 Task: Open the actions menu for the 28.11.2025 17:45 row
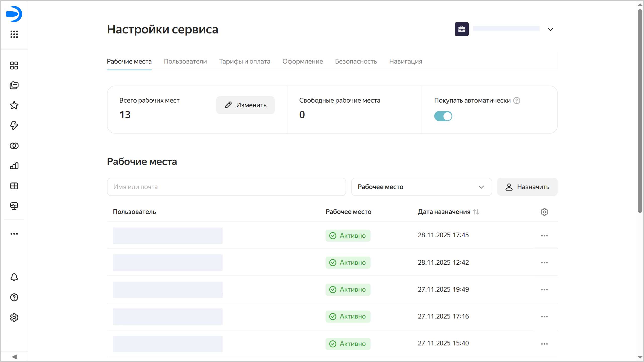[544, 236]
